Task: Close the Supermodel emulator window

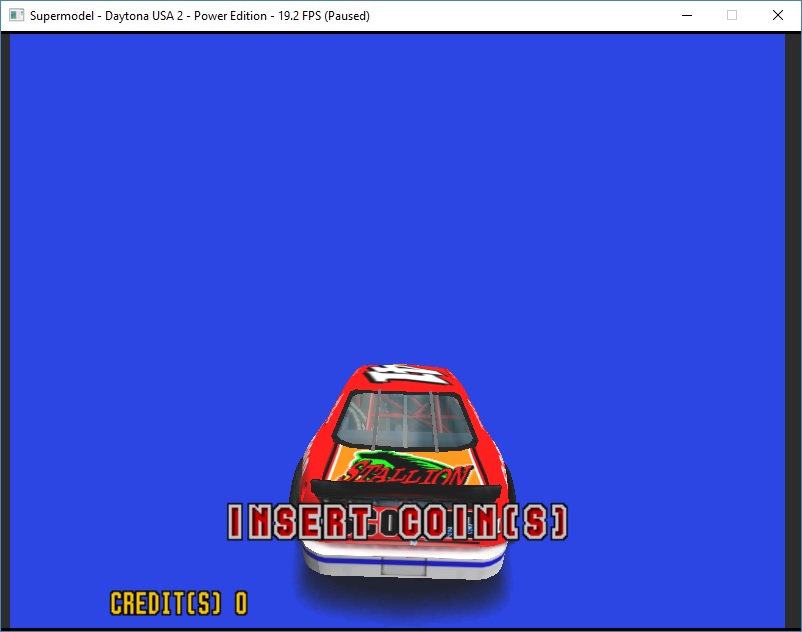Action: 777,15
